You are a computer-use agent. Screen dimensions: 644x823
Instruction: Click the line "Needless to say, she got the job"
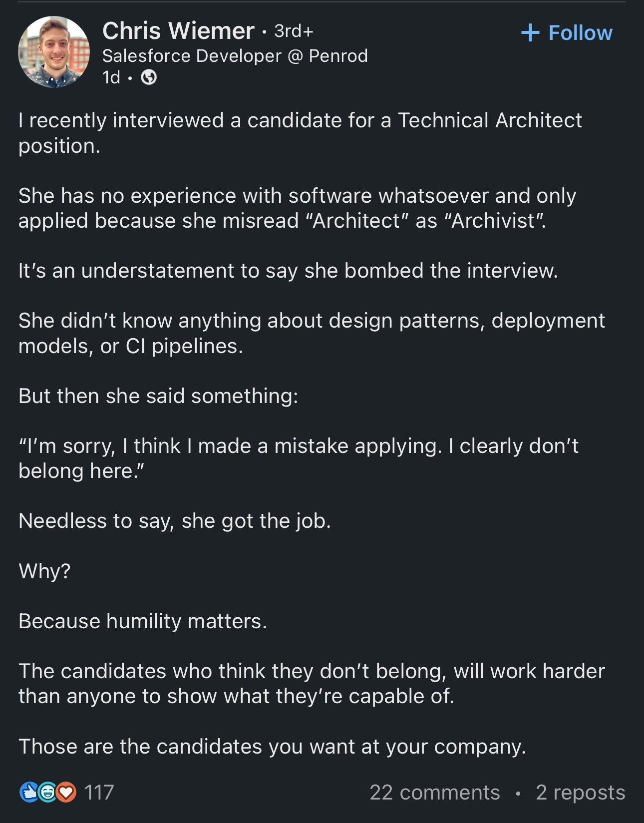pos(175,521)
